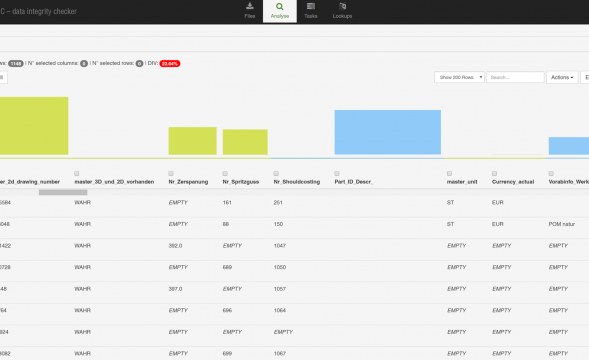Open the Files tab
Viewport: 589px width, 360px height.
coord(249,11)
